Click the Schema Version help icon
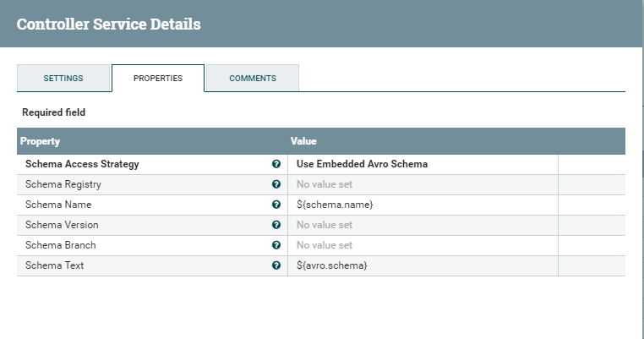The image size is (644, 339). click(x=276, y=225)
